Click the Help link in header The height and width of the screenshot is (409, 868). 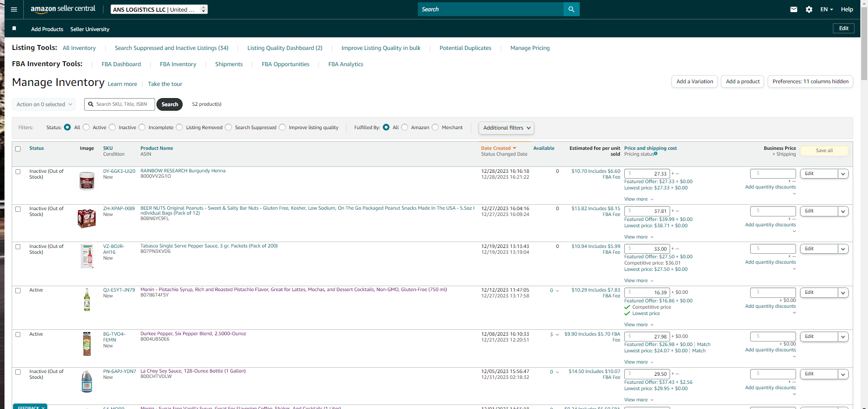pos(847,9)
